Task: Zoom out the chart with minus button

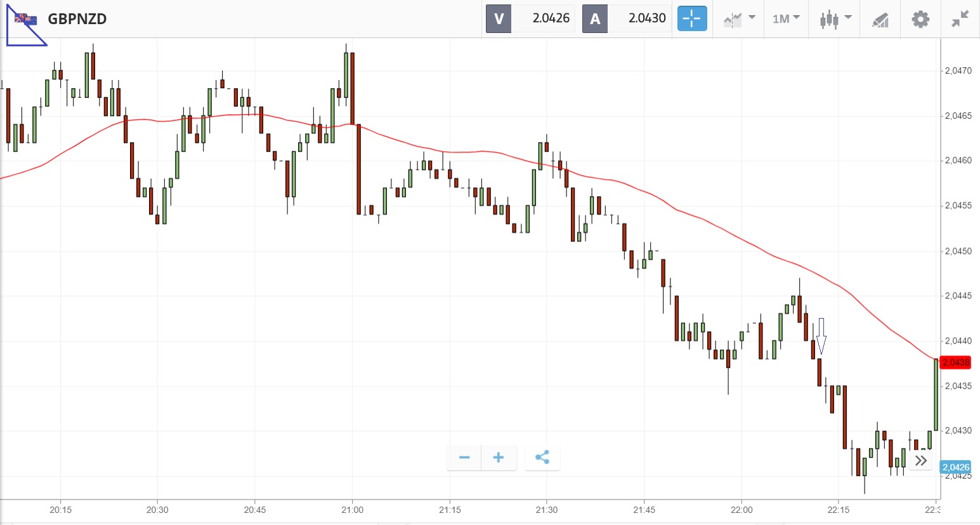Action: [x=464, y=458]
